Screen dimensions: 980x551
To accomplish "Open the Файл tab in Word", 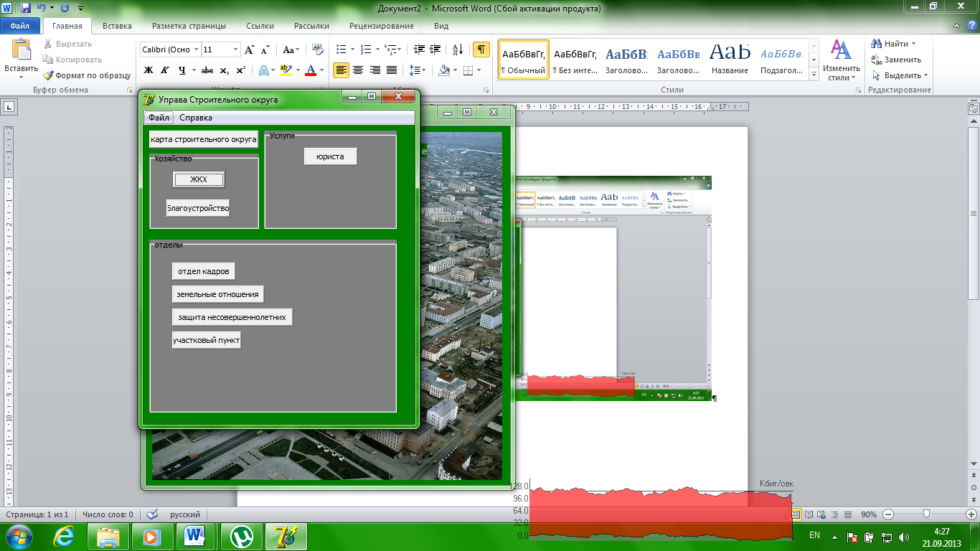I will click(x=20, y=26).
